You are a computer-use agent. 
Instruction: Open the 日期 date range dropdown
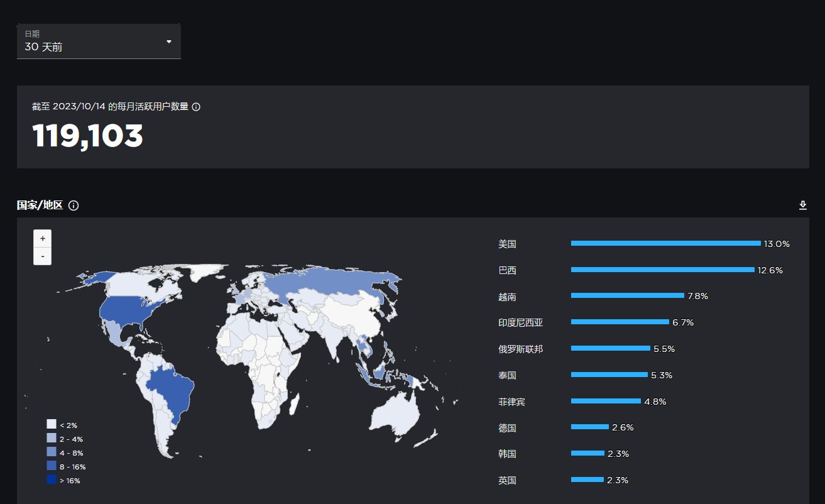pyautogui.click(x=99, y=41)
